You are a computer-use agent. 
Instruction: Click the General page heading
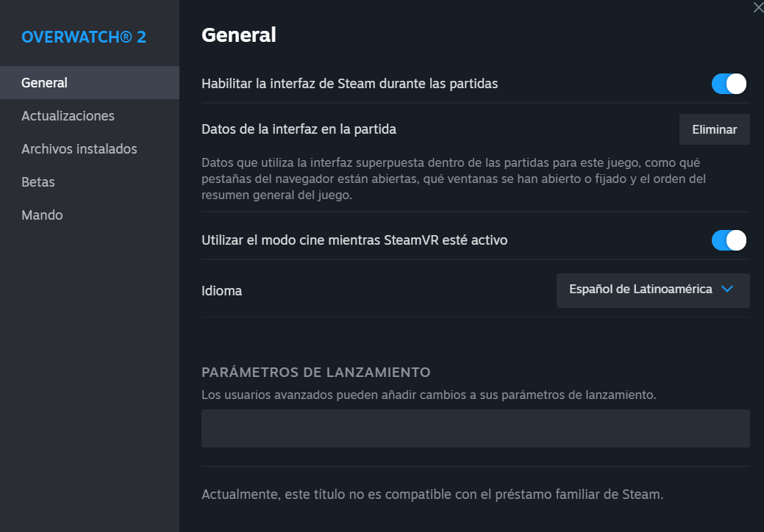click(x=239, y=35)
